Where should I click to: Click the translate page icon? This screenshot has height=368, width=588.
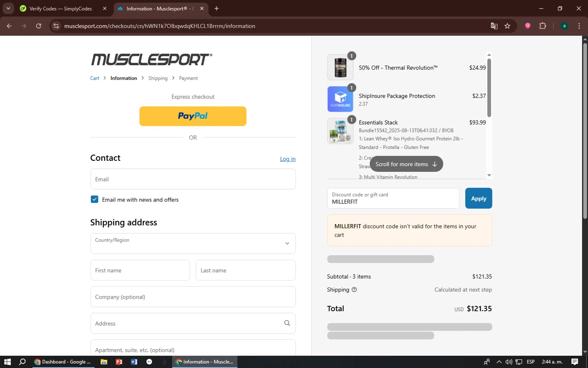click(494, 26)
